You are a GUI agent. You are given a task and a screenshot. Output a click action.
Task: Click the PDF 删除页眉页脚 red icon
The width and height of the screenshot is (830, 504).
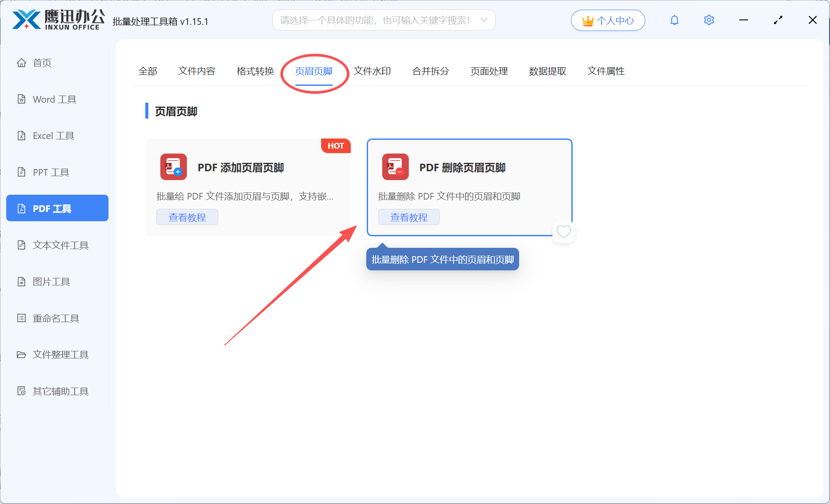tap(396, 167)
